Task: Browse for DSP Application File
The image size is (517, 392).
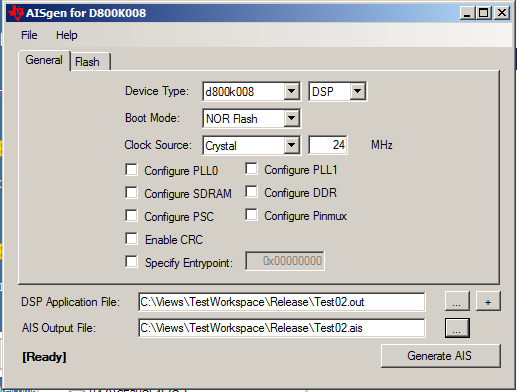Action: (457, 301)
